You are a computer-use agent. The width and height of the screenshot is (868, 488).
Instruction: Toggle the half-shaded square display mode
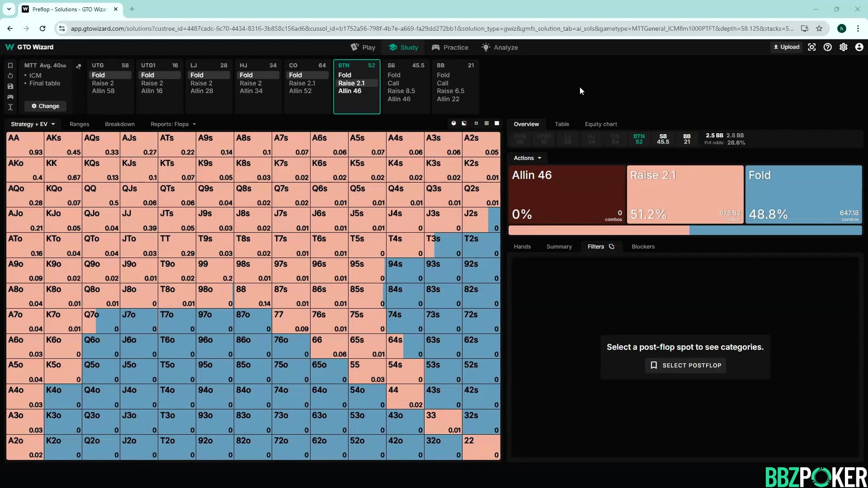[x=464, y=123]
